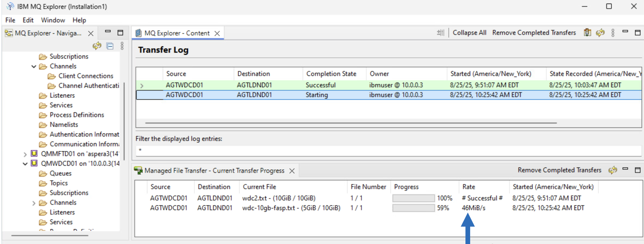The height and width of the screenshot is (244, 644).
Task: Open the Window menu
Action: tap(53, 20)
